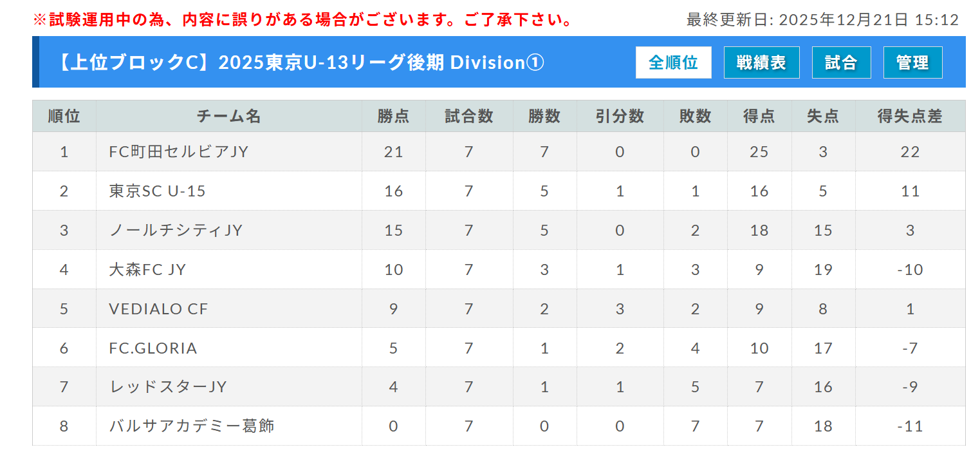Click the VEDIALO CF team name
The width and height of the screenshot is (980, 465).
(x=159, y=309)
